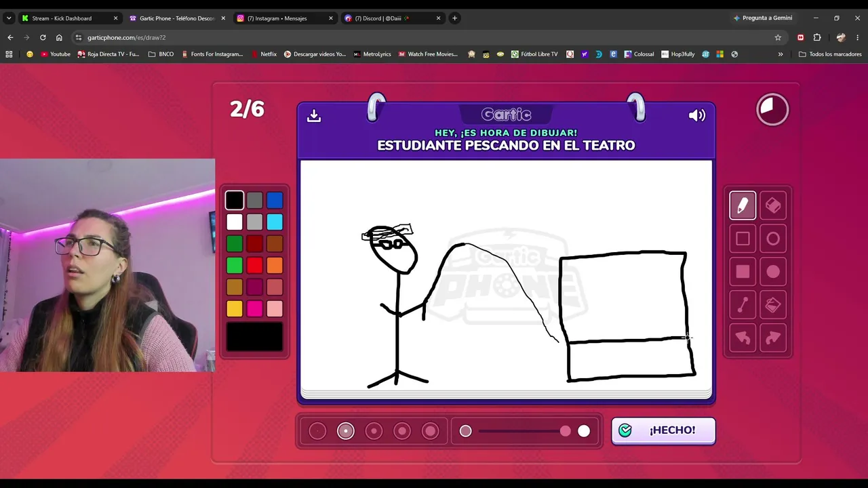The height and width of the screenshot is (488, 868).
Task: Select the straight line tool
Action: tap(743, 305)
